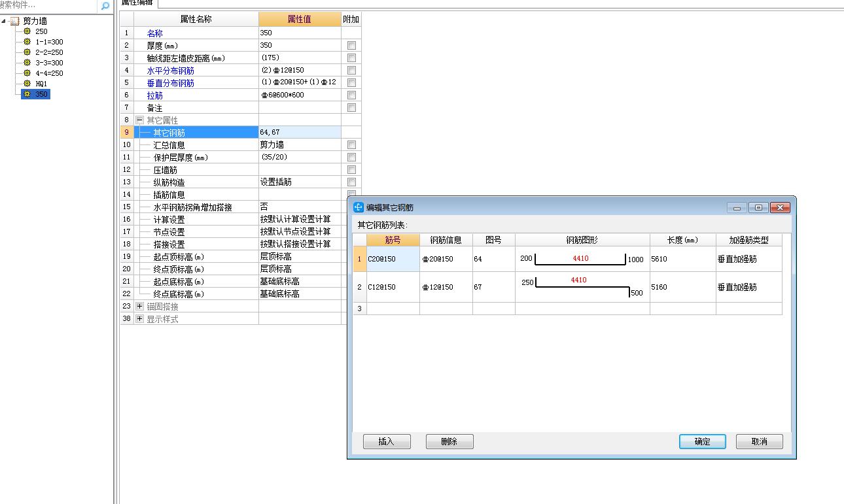Select the 1-1=300 component icon
Image resolution: width=844 pixels, height=504 pixels.
tap(27, 42)
